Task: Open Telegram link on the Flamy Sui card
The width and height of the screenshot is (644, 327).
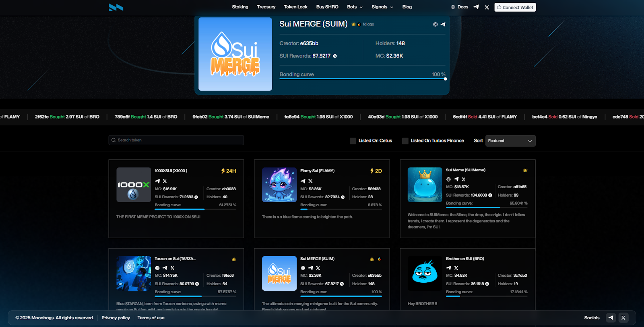Action: tap(303, 181)
